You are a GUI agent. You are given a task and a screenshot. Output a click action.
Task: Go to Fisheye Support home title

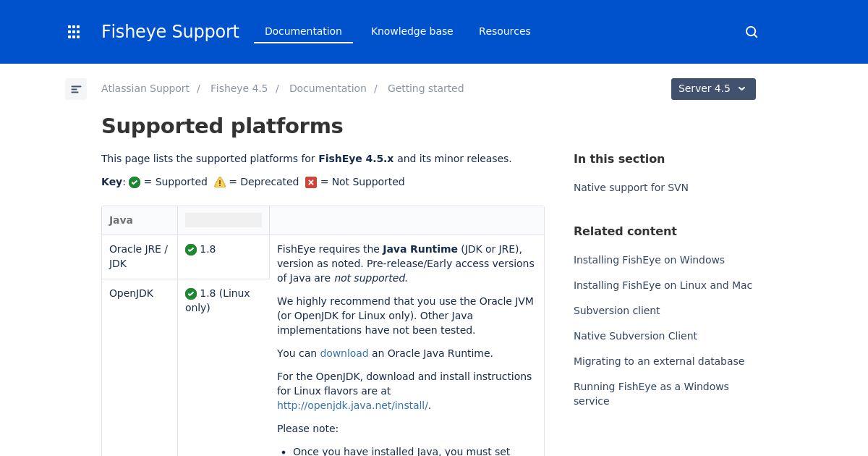(170, 32)
